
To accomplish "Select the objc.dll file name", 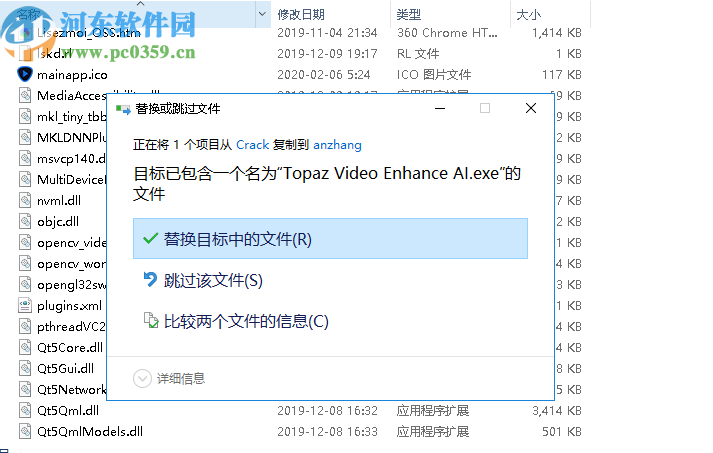I will (x=58, y=221).
